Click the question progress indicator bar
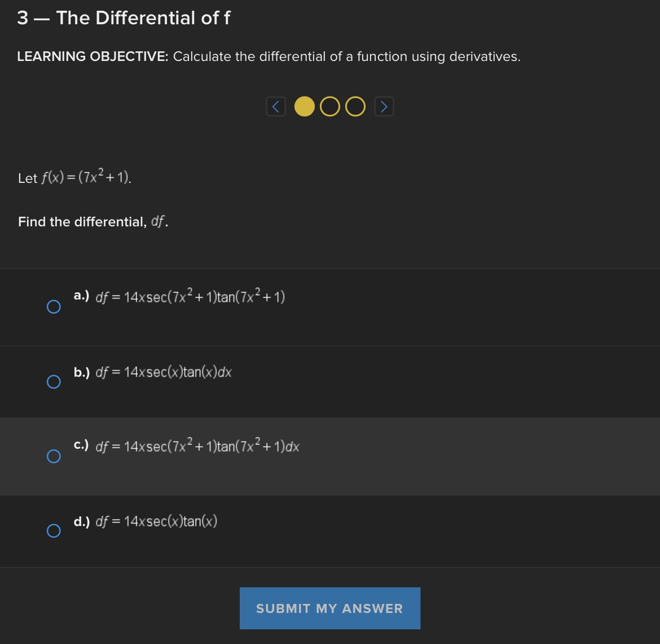This screenshot has height=644, width=660. pos(329,106)
